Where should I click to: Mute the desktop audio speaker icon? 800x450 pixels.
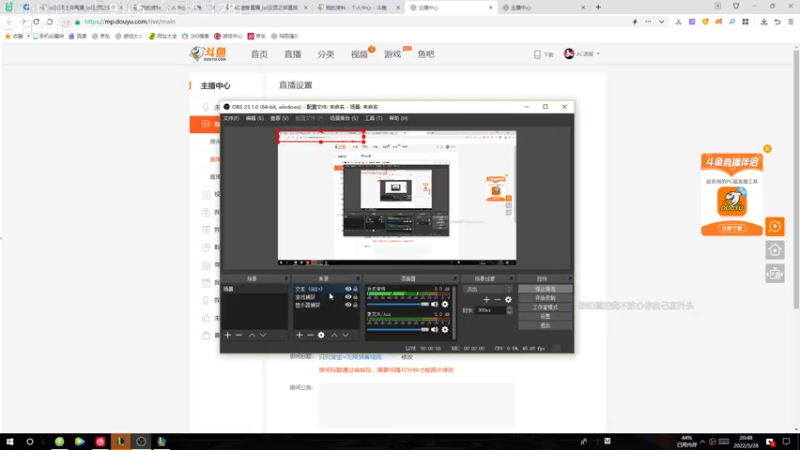[435, 304]
